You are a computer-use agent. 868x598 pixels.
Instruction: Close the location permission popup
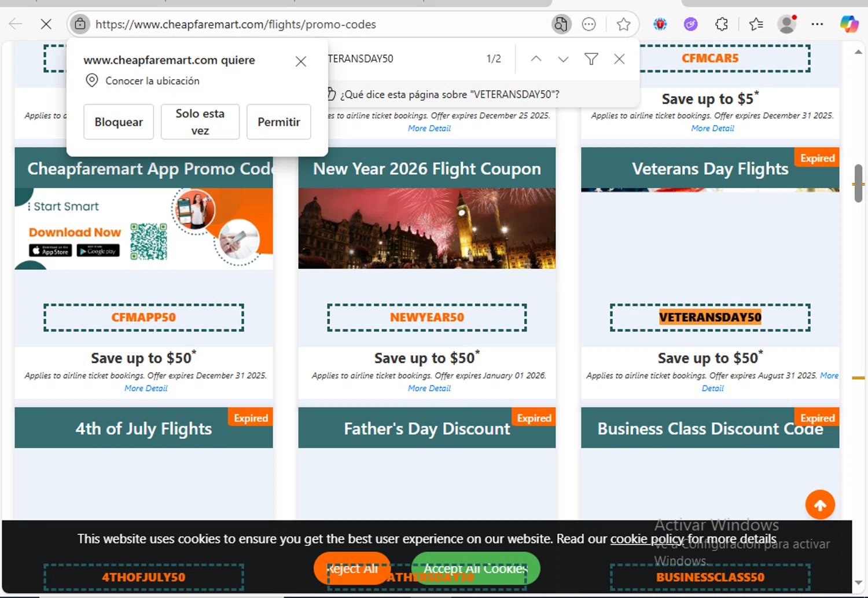click(301, 61)
